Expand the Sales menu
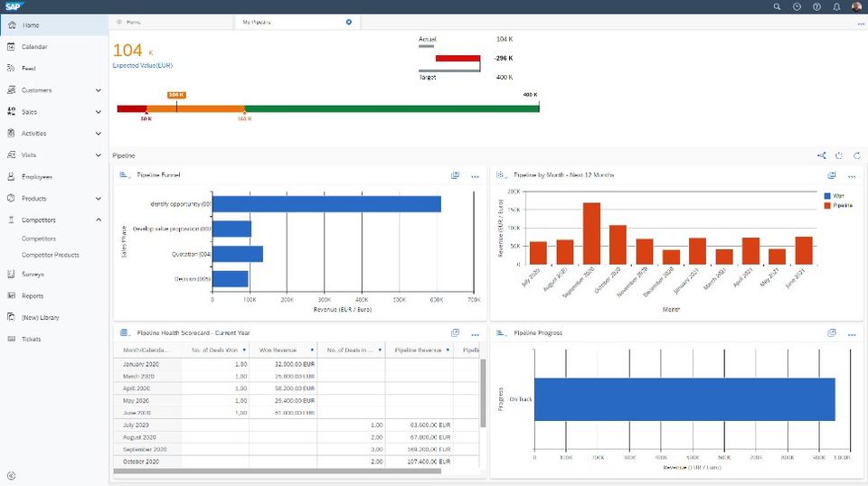Screen dimensions: 868x486 click(98, 112)
